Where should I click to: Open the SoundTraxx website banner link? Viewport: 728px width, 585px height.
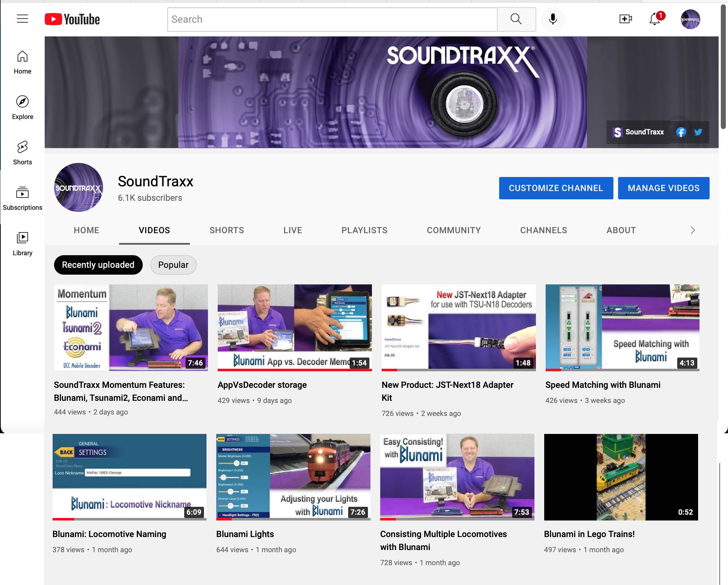click(x=638, y=132)
